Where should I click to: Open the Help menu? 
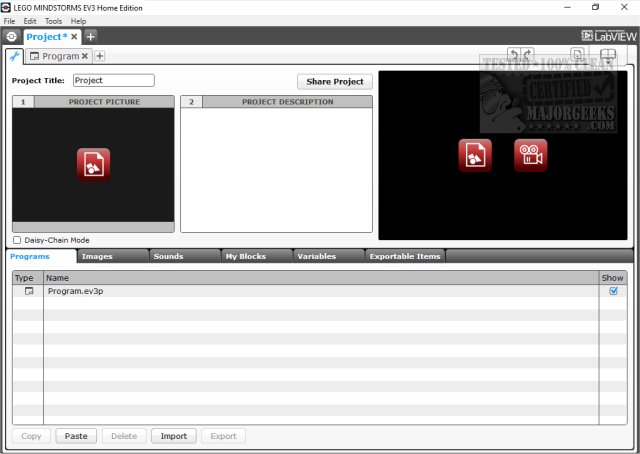(x=78, y=21)
